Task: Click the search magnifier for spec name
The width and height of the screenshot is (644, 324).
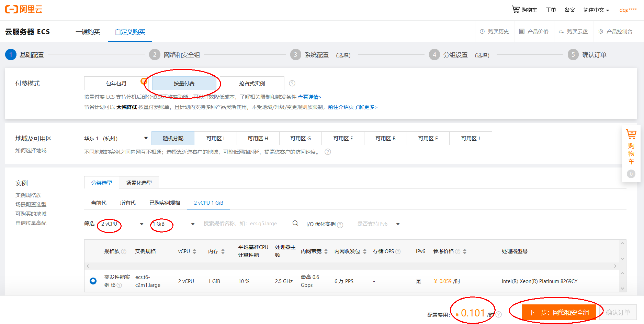Action: [x=295, y=223]
